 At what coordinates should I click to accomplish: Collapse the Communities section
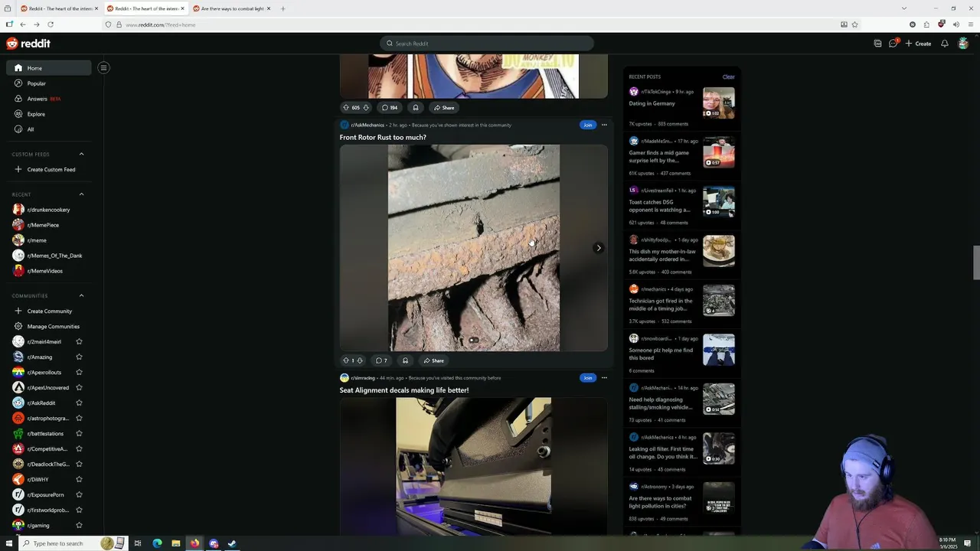click(81, 295)
